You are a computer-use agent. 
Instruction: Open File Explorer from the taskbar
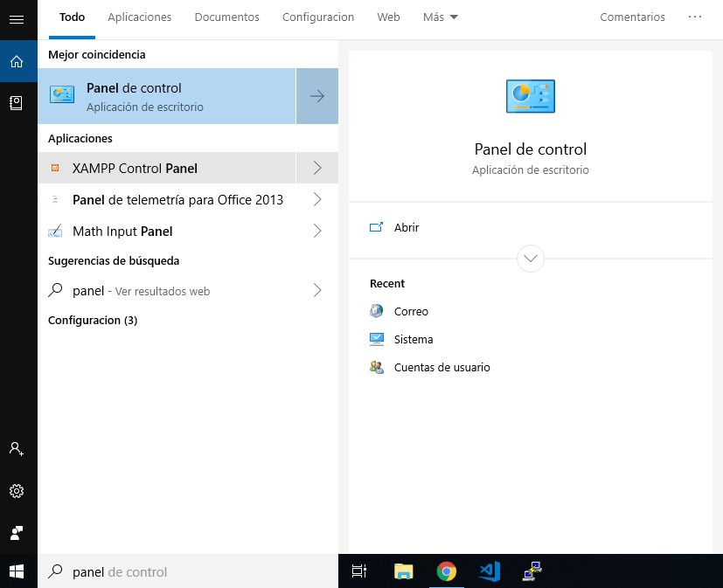403,571
